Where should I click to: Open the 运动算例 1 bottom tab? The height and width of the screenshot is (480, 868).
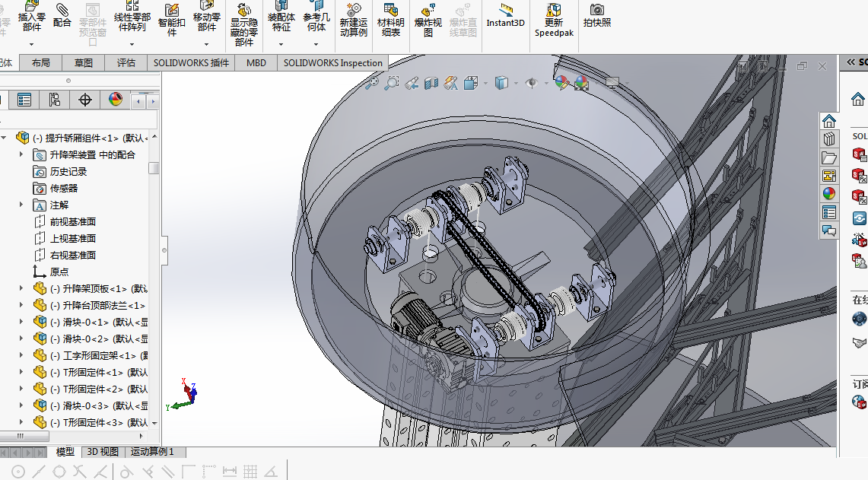pos(152,452)
